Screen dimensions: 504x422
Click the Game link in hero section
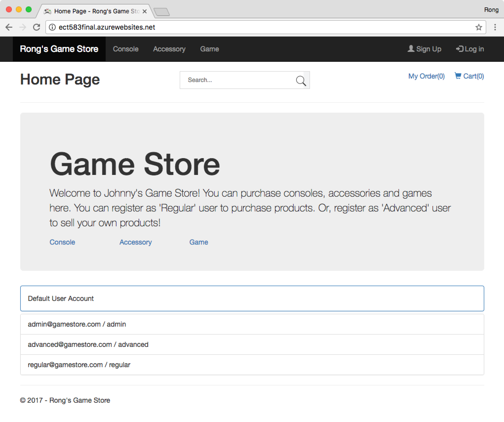point(199,242)
